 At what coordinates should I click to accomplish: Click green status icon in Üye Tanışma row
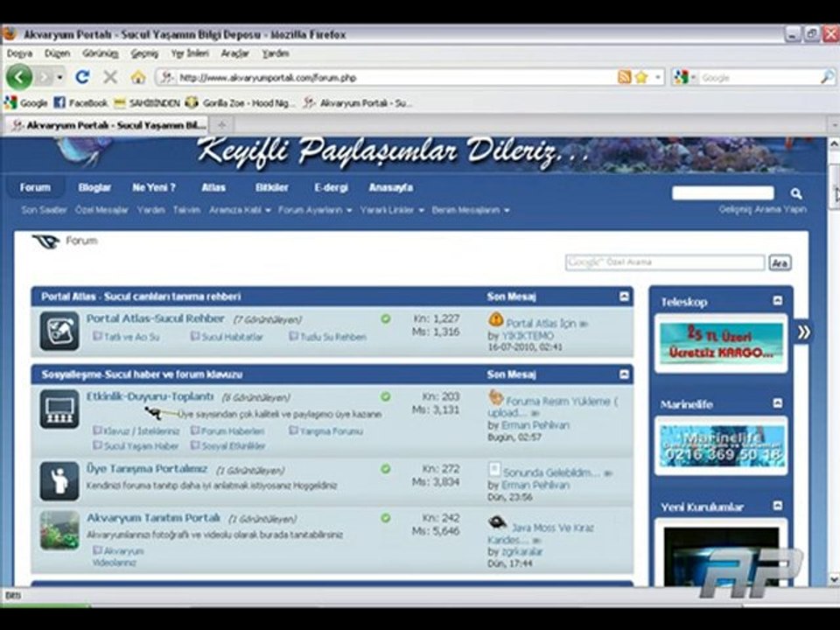(385, 469)
